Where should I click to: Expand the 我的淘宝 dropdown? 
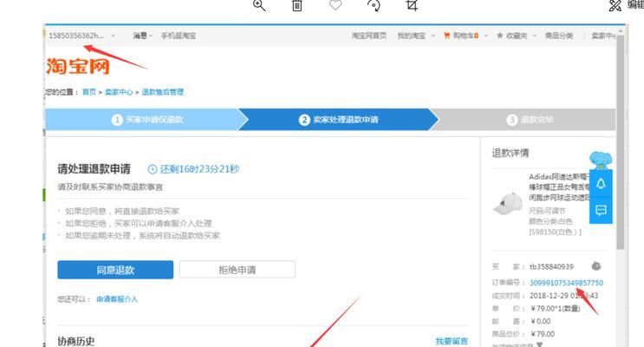(433, 36)
